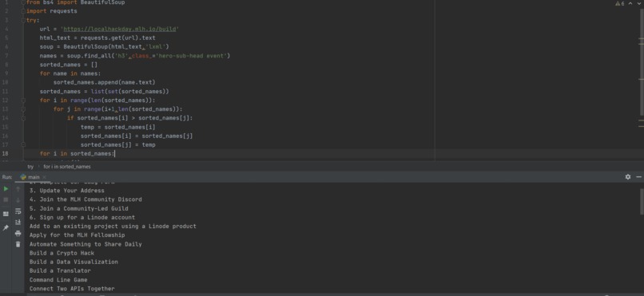
Task: Click output '4. Join the MLH Community Discord'
Action: coord(85,199)
